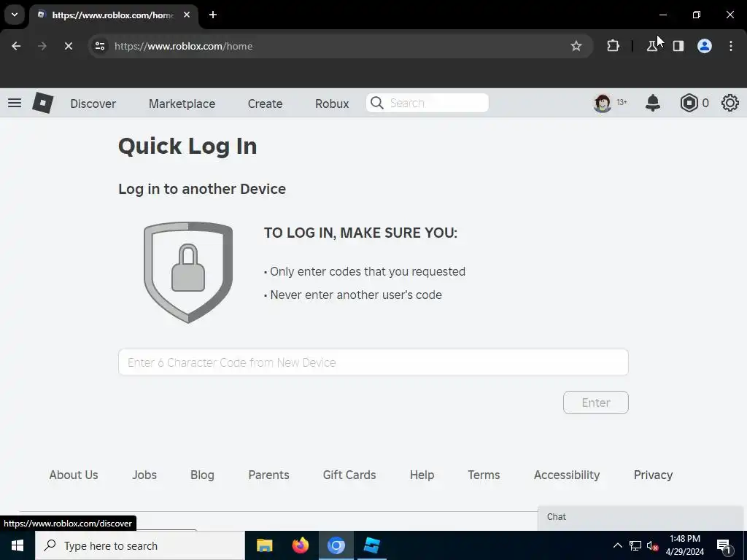
Task: Open Chrome Labs flask icon
Action: (x=651, y=46)
